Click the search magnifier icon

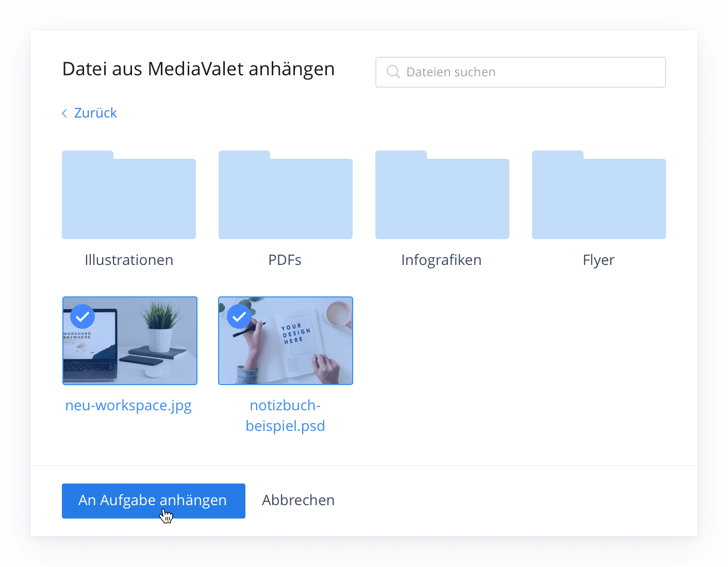393,72
